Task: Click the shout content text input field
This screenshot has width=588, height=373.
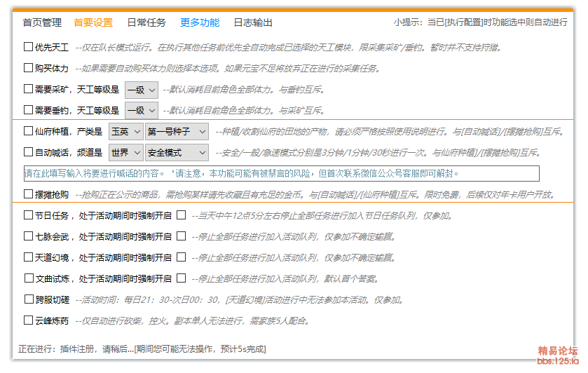Action: coord(281,173)
